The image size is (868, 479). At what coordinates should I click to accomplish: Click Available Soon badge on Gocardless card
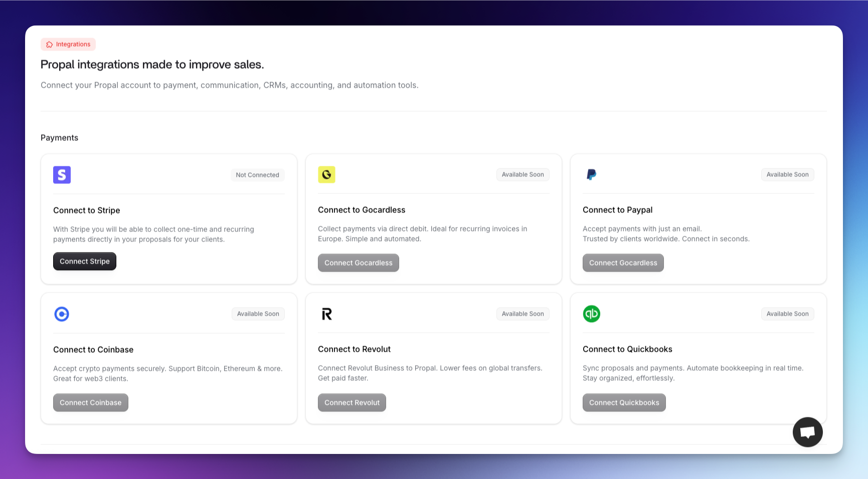click(x=523, y=174)
